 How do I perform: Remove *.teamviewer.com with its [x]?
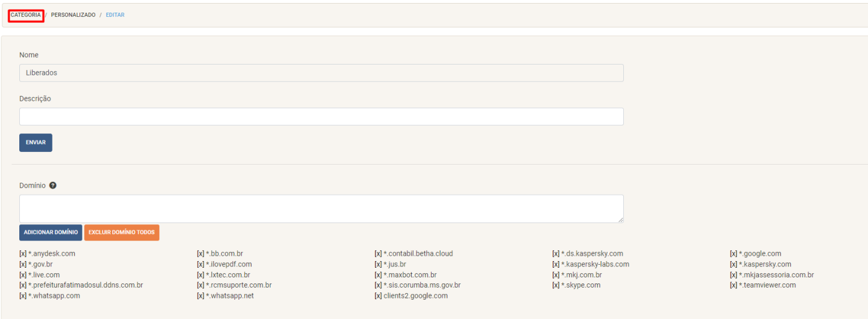pos(734,285)
